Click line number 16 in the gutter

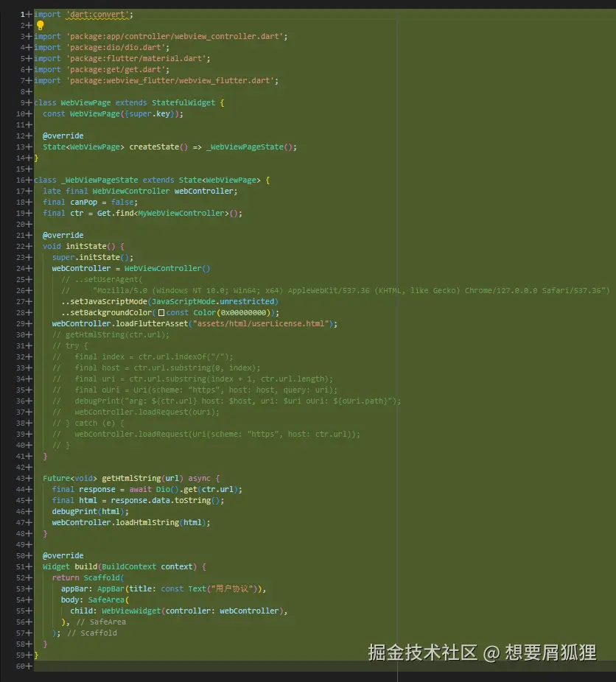tap(21, 180)
